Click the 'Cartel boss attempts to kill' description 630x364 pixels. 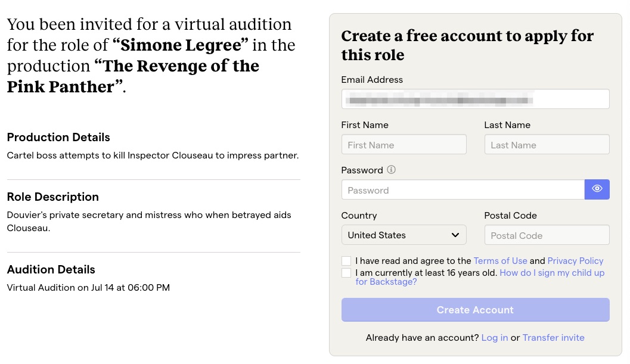click(x=153, y=155)
